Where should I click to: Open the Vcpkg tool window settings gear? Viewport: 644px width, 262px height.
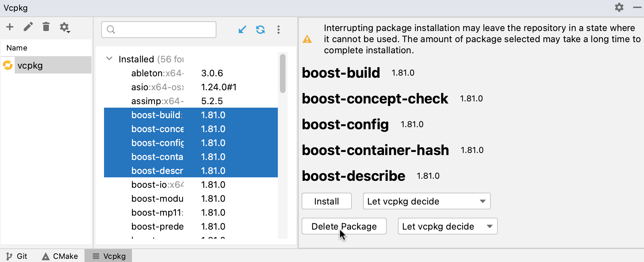[619, 7]
